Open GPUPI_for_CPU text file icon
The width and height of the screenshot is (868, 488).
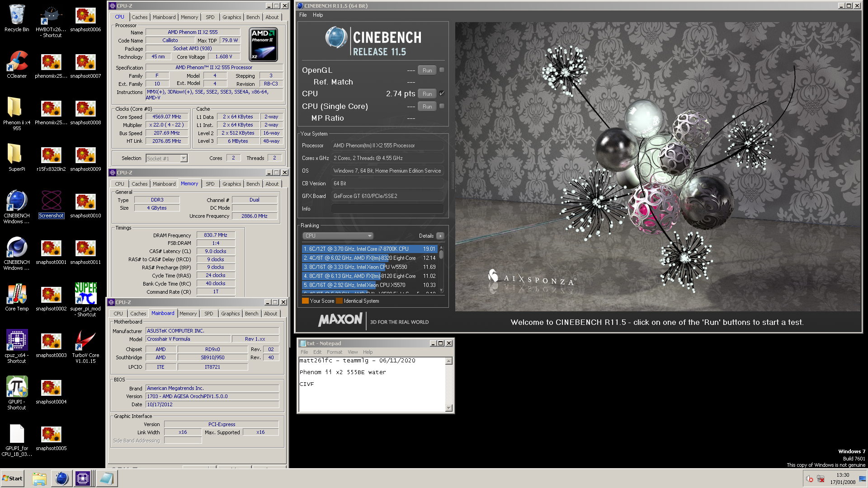point(17,440)
